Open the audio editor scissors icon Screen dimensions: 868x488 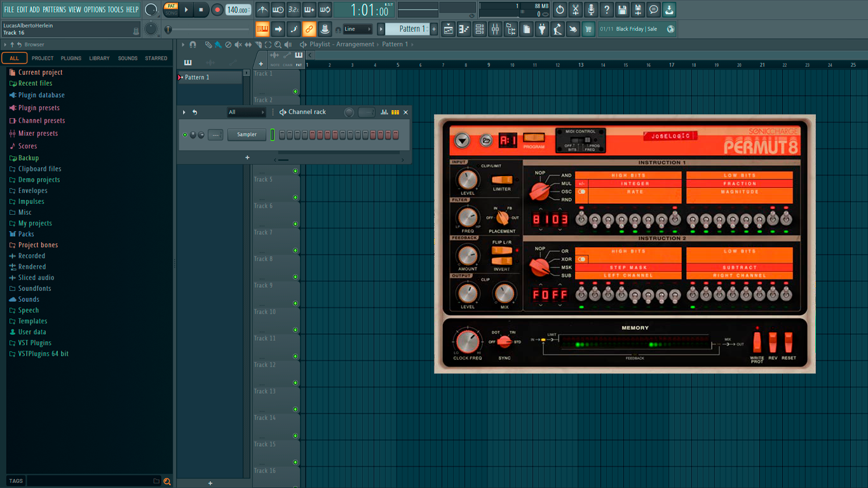575,10
